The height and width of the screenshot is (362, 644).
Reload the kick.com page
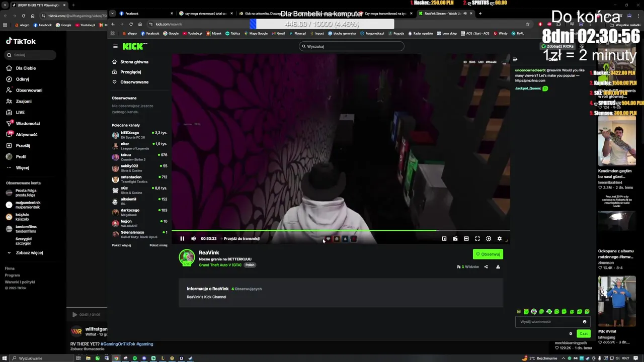coord(131,24)
